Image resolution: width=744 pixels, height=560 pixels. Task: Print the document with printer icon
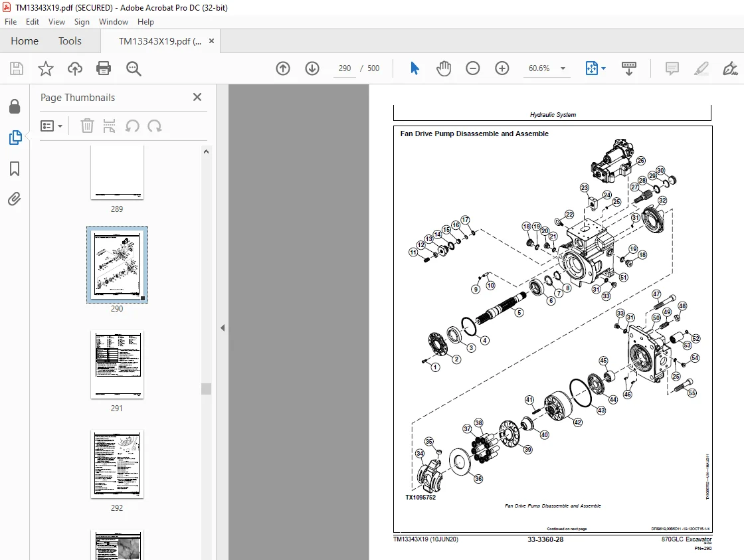tap(104, 68)
